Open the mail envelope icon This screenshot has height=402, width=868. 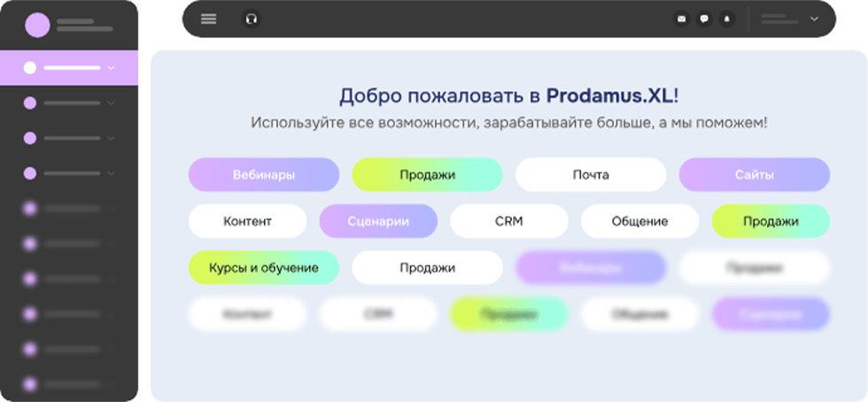point(681,19)
